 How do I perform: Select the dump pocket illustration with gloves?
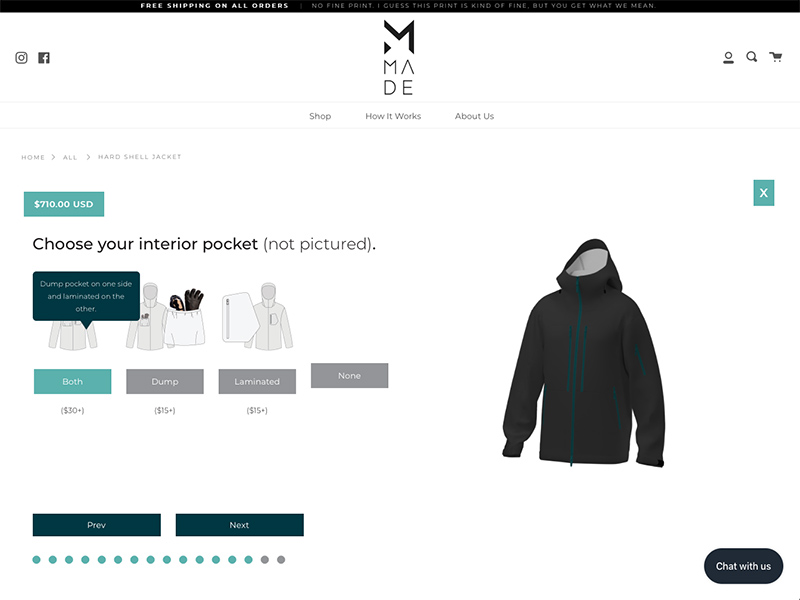tap(165, 317)
